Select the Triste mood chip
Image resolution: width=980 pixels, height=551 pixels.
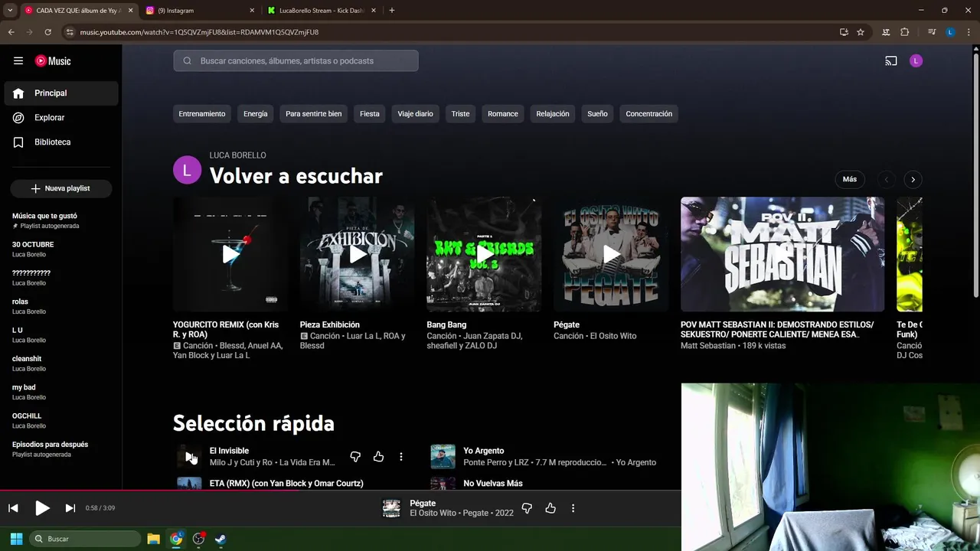[460, 114]
